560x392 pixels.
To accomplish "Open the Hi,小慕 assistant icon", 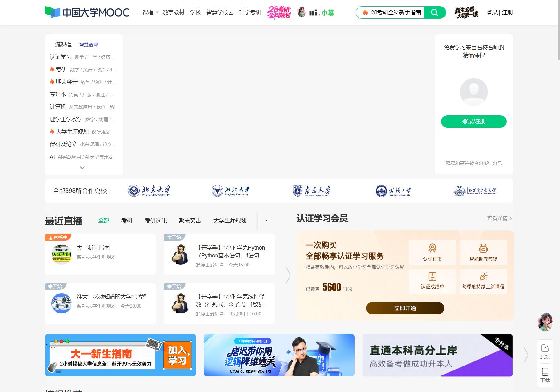I will (x=315, y=12).
